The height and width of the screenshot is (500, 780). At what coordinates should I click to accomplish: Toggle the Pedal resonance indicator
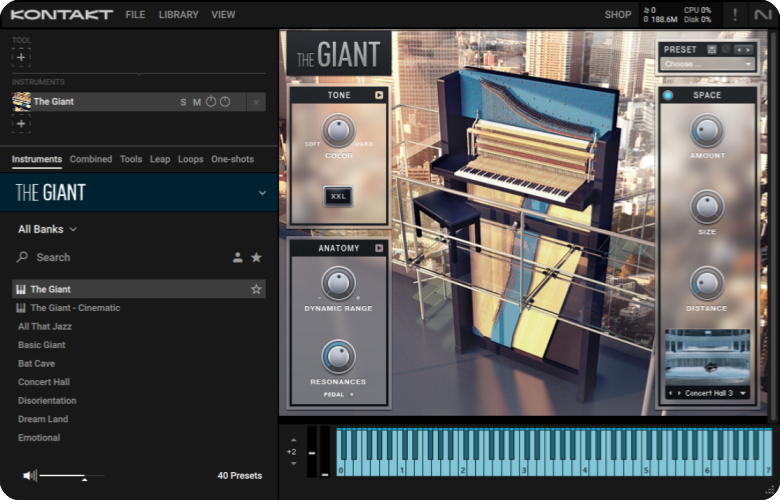pos(351,395)
